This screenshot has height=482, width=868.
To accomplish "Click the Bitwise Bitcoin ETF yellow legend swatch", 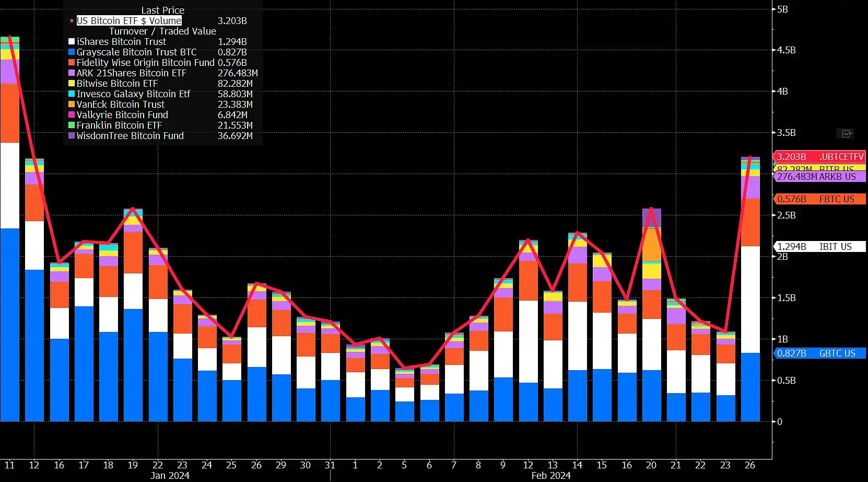I will point(72,84).
